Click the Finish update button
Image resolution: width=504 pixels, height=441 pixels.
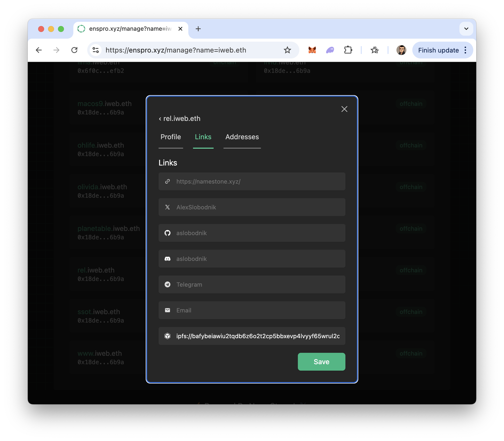pos(438,50)
